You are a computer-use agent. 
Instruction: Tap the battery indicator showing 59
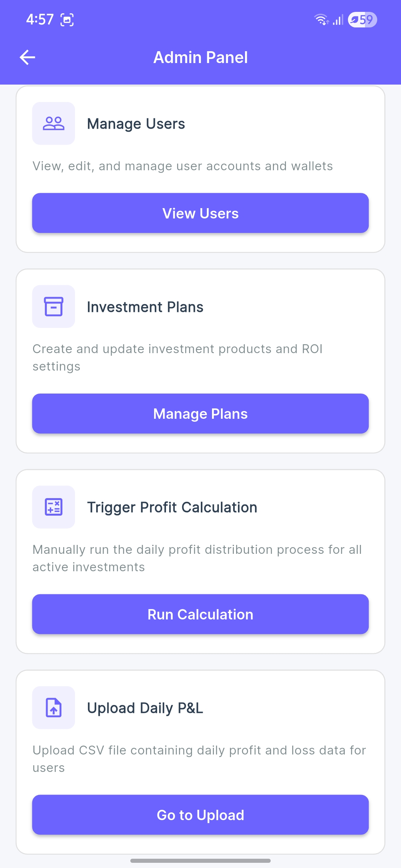(x=362, y=20)
